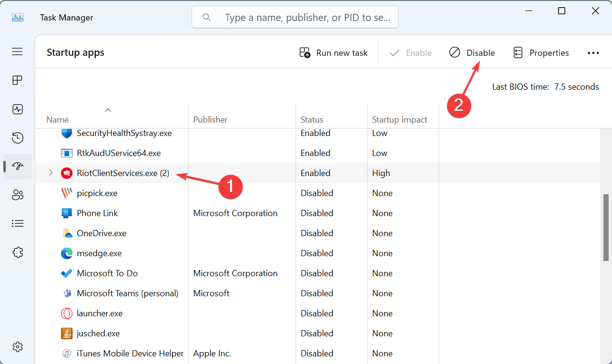Click the OneDrive.exe folder icon

point(67,233)
